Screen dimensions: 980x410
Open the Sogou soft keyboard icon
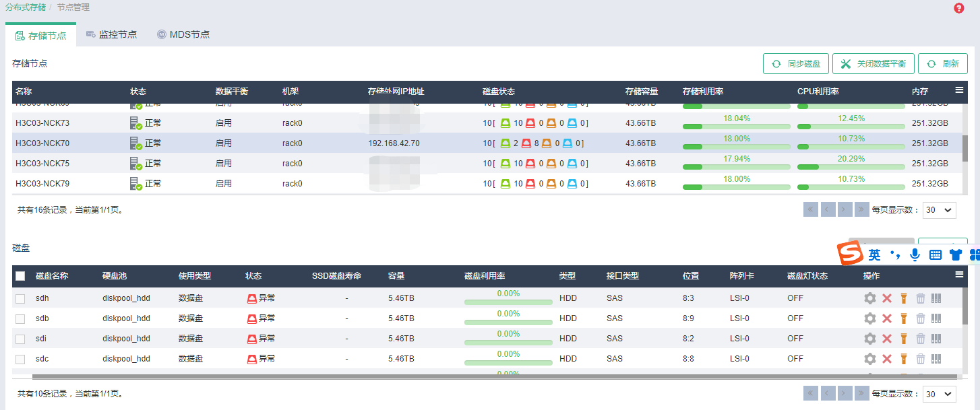[935, 254]
